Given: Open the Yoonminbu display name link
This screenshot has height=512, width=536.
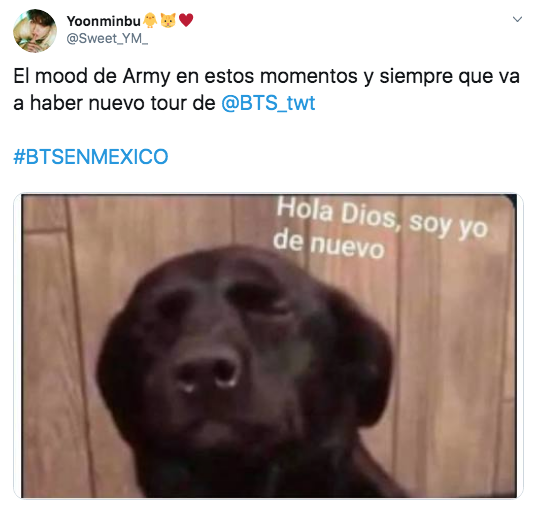Looking at the screenshot, I should click(104, 21).
